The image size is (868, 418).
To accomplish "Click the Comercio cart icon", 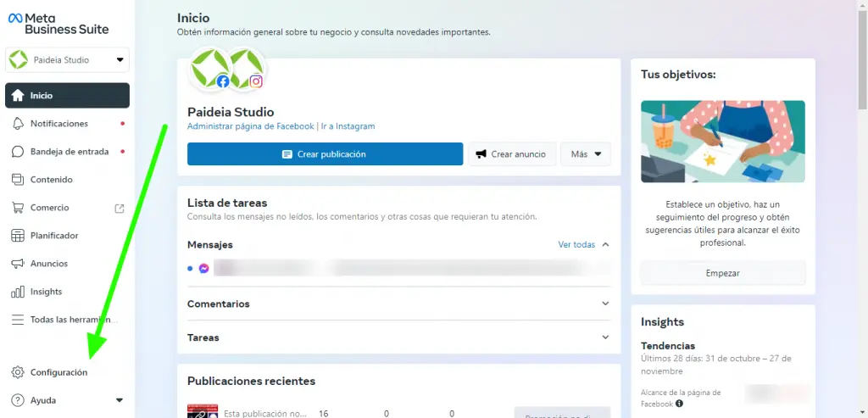I will click(18, 208).
